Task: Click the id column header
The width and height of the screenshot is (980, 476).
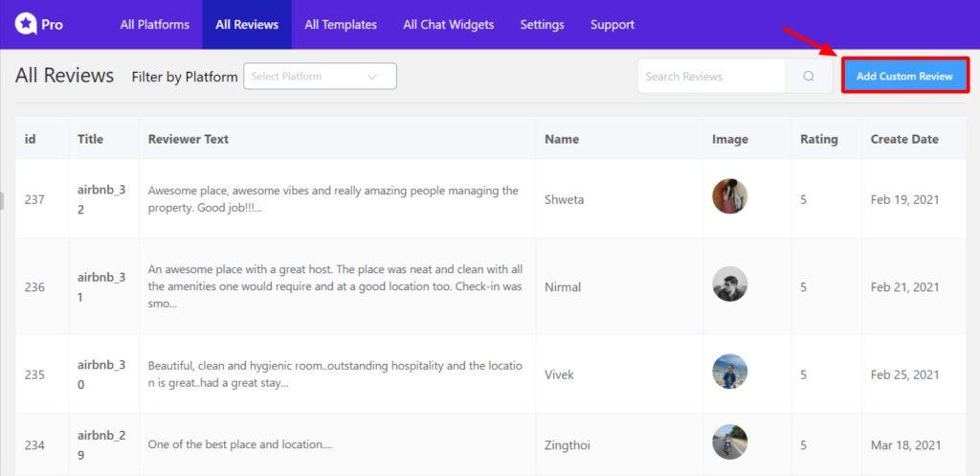Action: (30, 139)
